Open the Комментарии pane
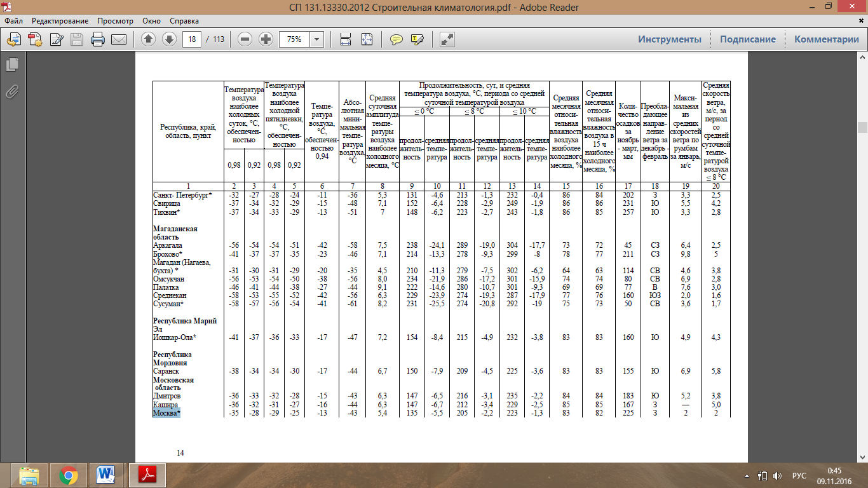Screen dimensions: 868x488 pyautogui.click(x=827, y=39)
